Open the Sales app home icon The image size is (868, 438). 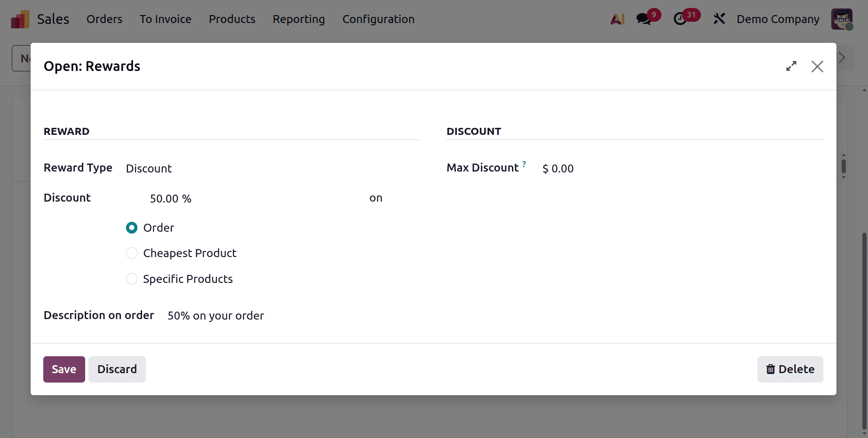click(19, 19)
